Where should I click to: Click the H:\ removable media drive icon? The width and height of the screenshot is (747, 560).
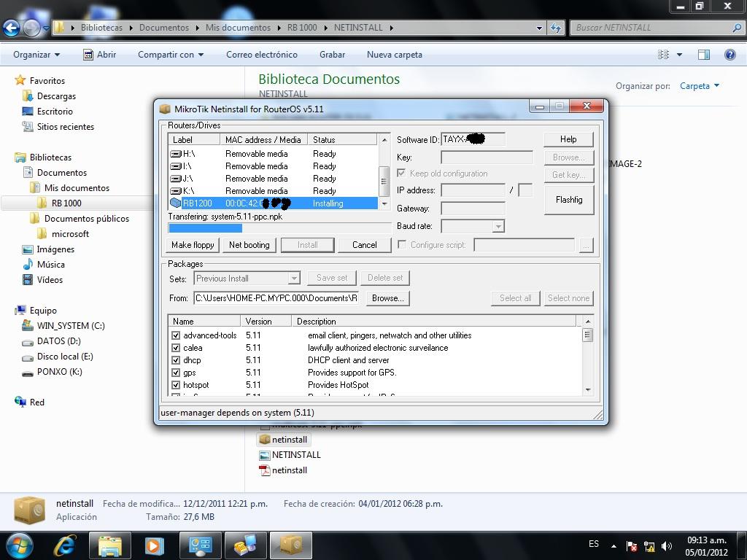175,153
